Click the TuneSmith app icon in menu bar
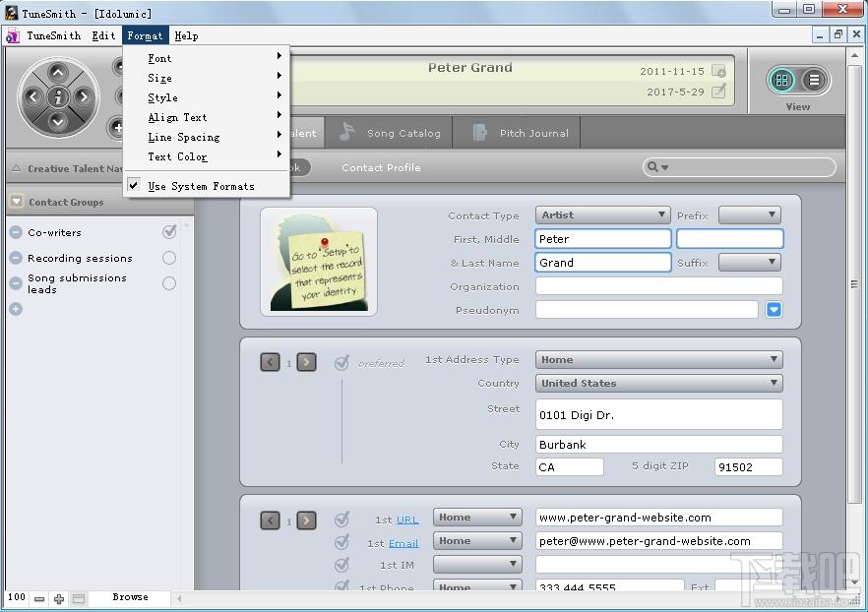868x612 pixels. 12,36
